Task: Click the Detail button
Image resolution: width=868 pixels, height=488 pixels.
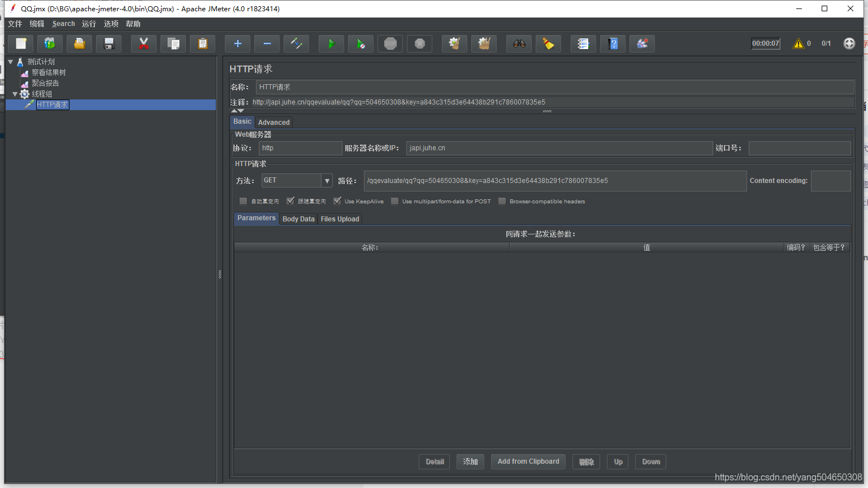Action: (x=435, y=461)
